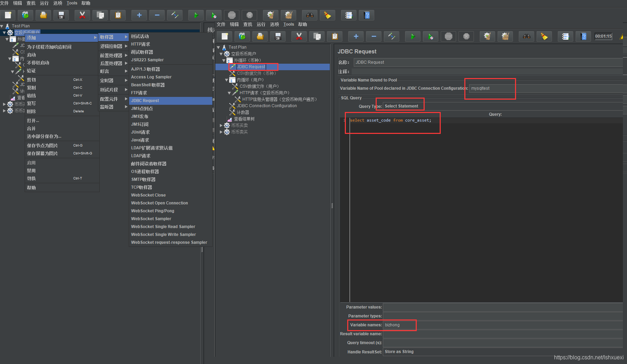Viewport: 627px width, 364px height.
Task: Click elapsed timer showing 00:01:15
Action: click(603, 36)
